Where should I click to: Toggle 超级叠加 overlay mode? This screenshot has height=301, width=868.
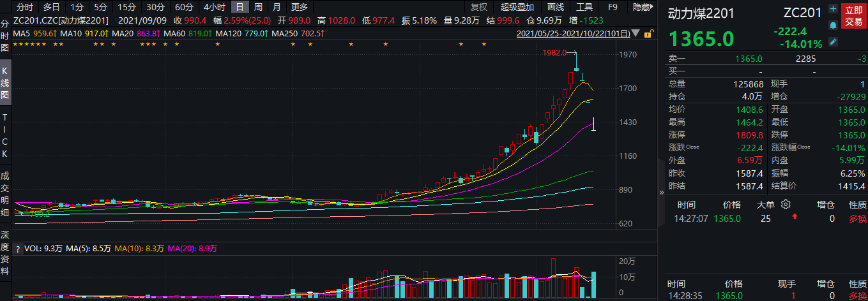517,7
